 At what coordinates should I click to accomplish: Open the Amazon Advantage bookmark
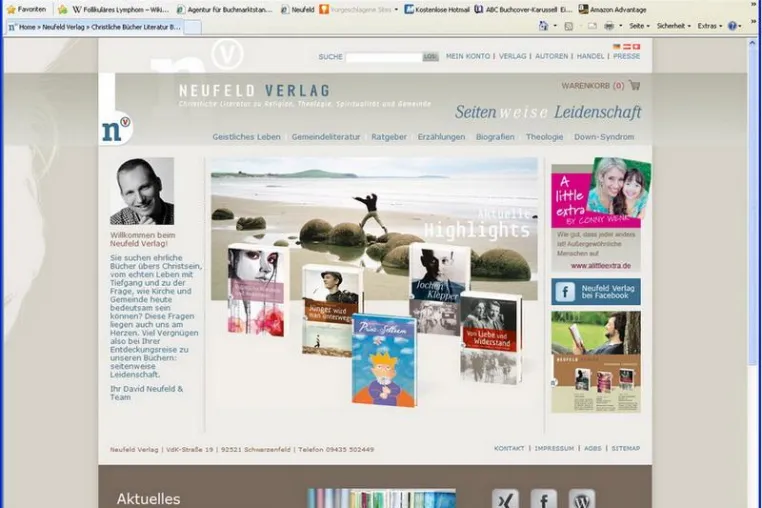613,9
